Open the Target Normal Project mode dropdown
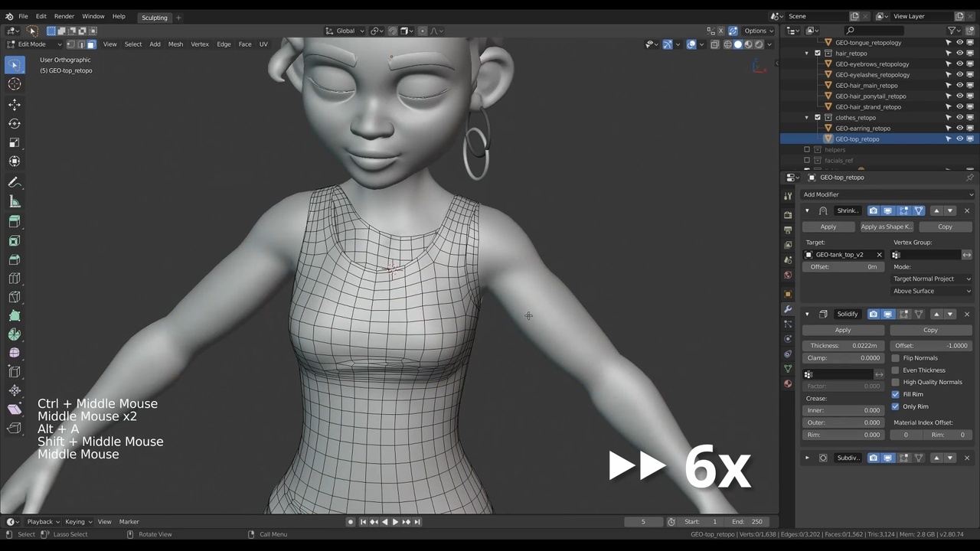Screen dimensions: 980x551 (x=932, y=279)
